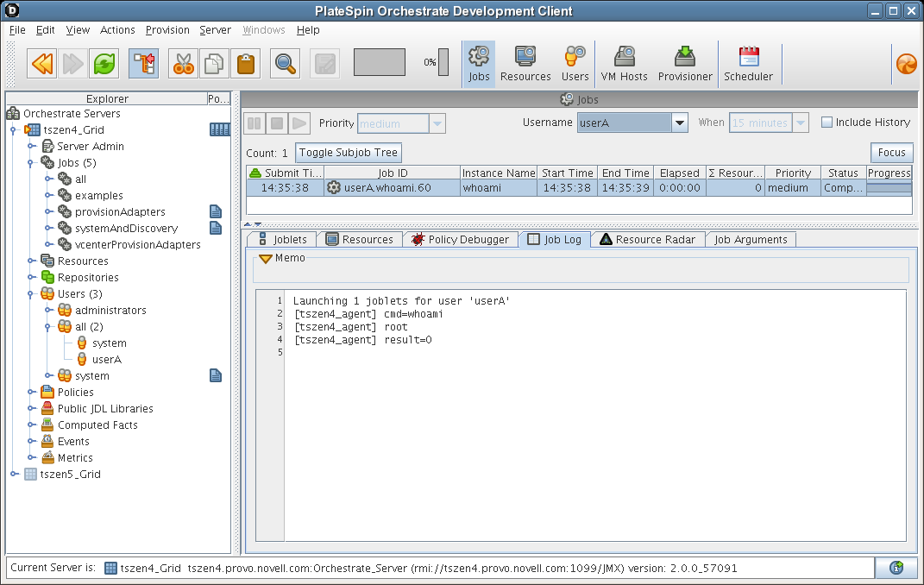The width and height of the screenshot is (924, 585).
Task: Expand the Policies tree node
Action: click(x=31, y=393)
